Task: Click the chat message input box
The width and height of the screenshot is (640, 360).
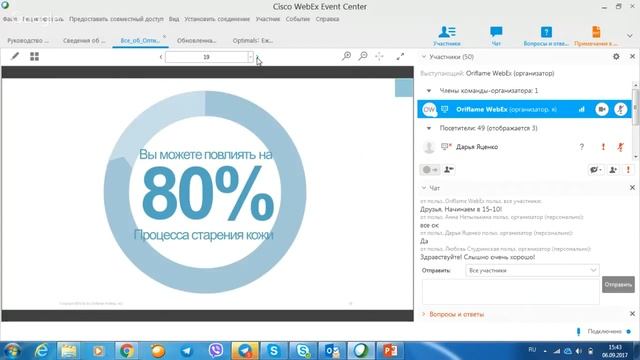Action: click(x=511, y=292)
